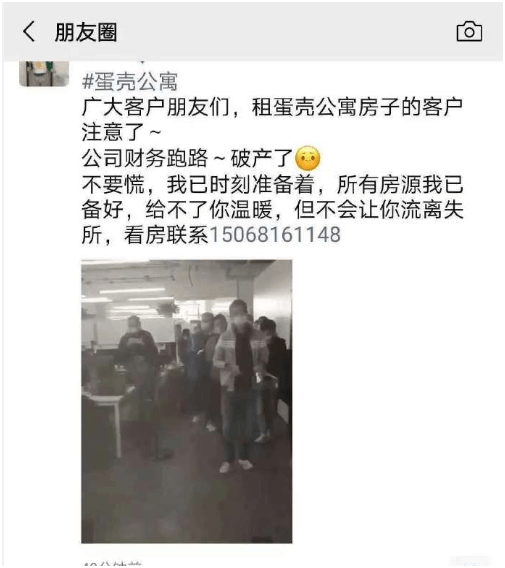Tap the partially hidden username above the hashtag
505x568 pixels.
pyautogui.click(x=142, y=62)
